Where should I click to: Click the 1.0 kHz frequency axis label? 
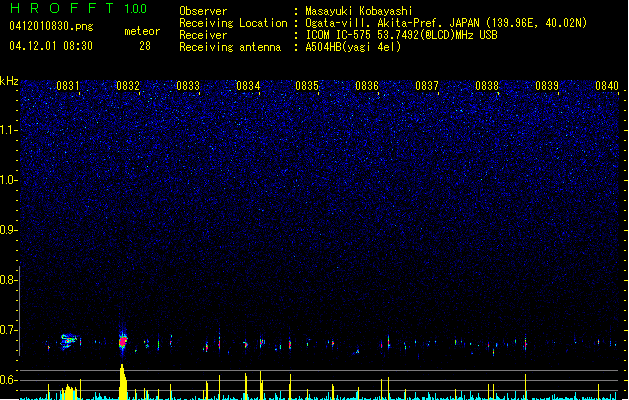(x=9, y=180)
